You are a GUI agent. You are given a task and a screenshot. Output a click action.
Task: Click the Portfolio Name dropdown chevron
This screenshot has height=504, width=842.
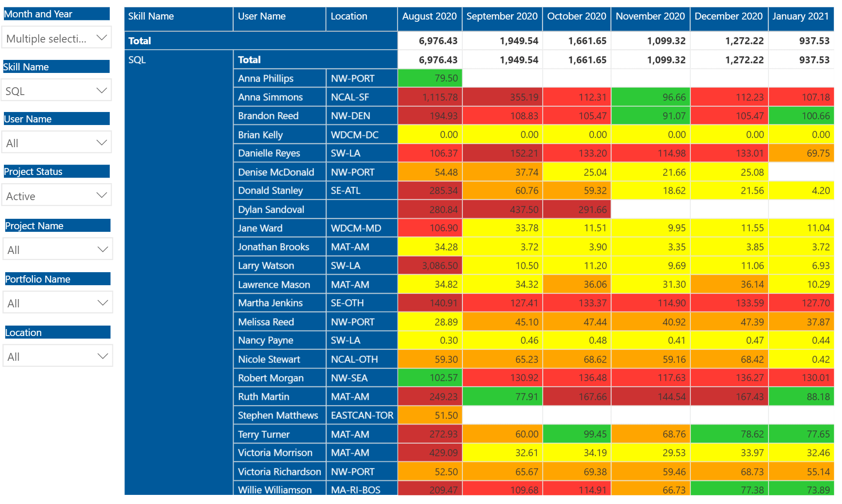pyautogui.click(x=102, y=303)
